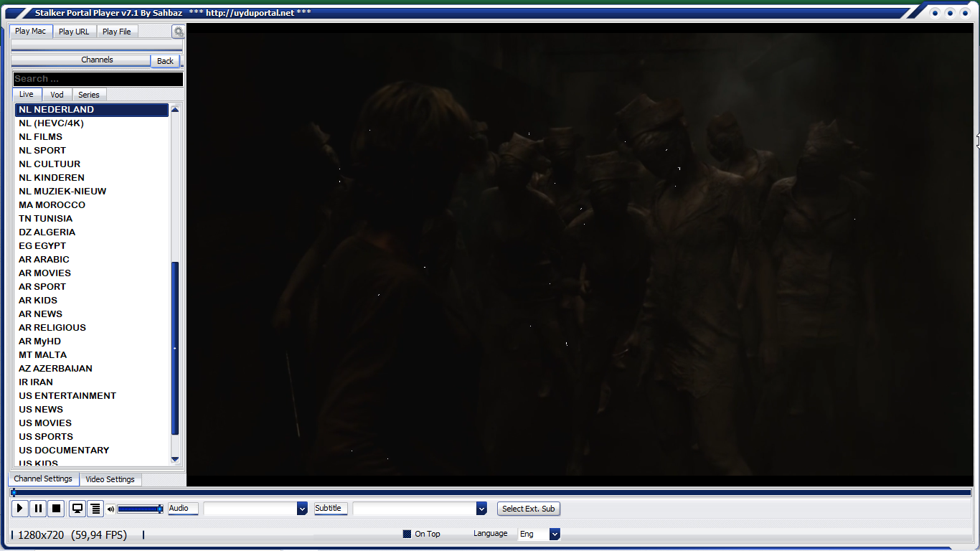Select the NL NEDERLAND category

tap(92, 110)
